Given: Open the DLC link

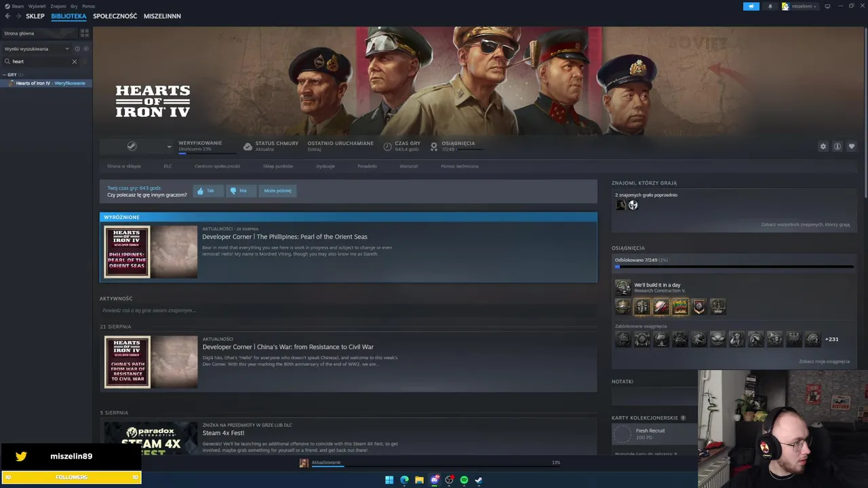Looking at the screenshot, I should pos(167,166).
